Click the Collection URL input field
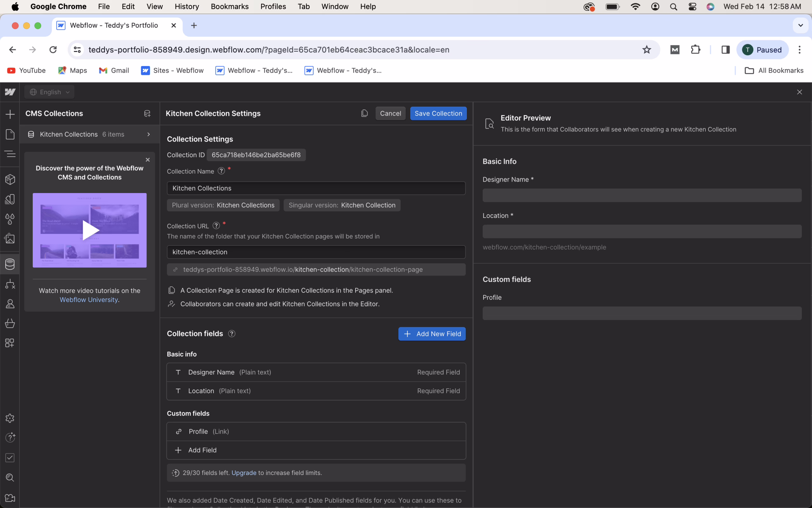Screen dimensions: 812x508 pyautogui.click(x=316, y=252)
